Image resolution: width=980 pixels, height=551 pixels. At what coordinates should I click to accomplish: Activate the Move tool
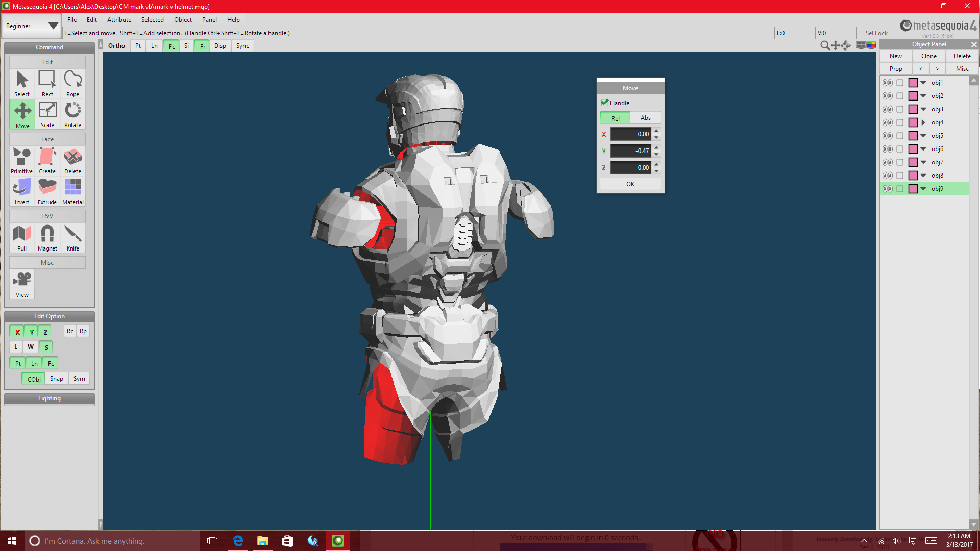coord(22,114)
